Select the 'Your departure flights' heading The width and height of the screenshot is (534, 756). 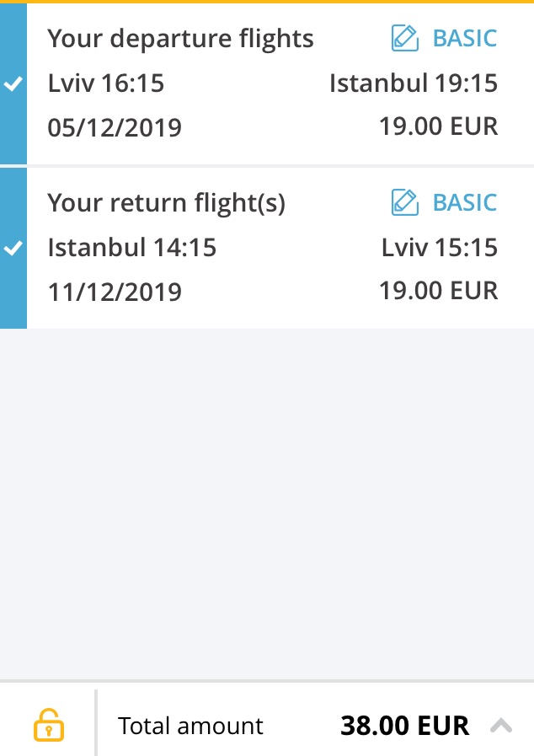[180, 39]
